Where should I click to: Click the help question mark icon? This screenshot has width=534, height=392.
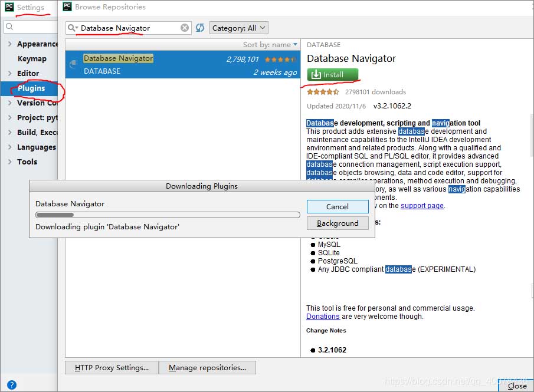pos(11,385)
